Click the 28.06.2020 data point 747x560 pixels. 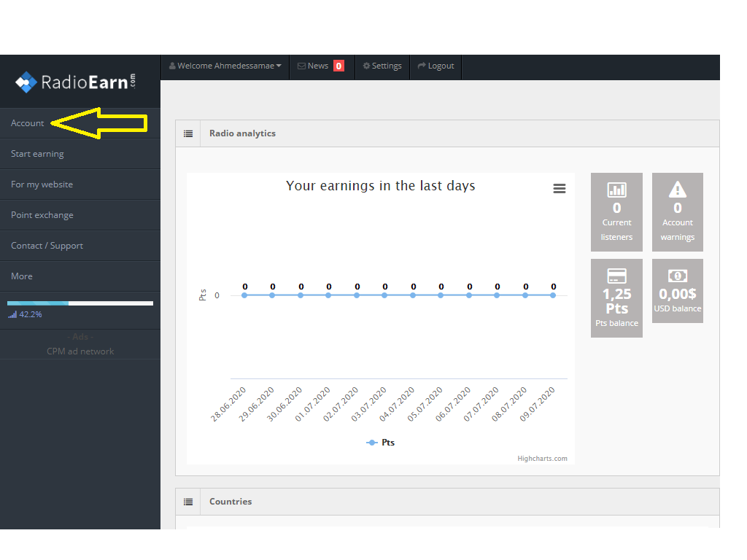244,295
